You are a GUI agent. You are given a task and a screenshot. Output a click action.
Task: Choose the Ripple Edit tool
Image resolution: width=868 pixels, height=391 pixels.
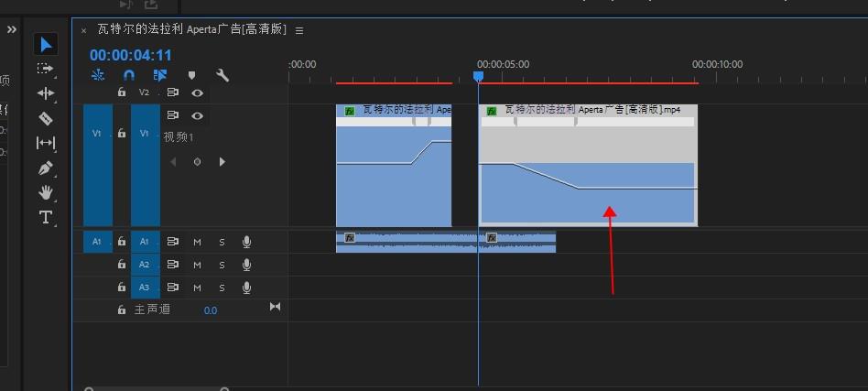click(46, 93)
